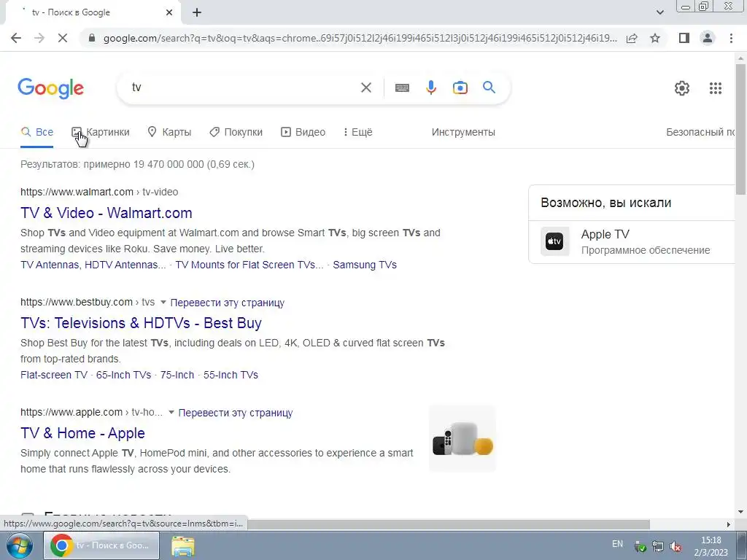Click inside the tv search field
747x560 pixels.
(243, 87)
